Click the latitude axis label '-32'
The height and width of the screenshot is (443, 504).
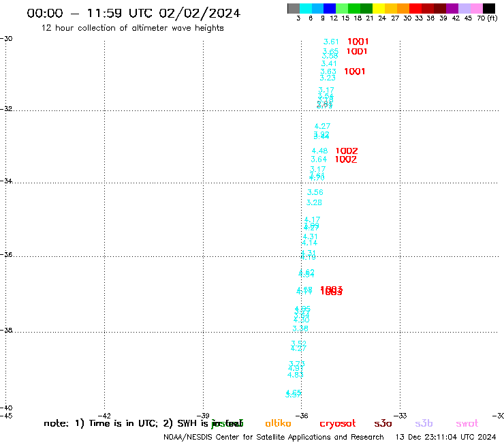click(x=6, y=109)
